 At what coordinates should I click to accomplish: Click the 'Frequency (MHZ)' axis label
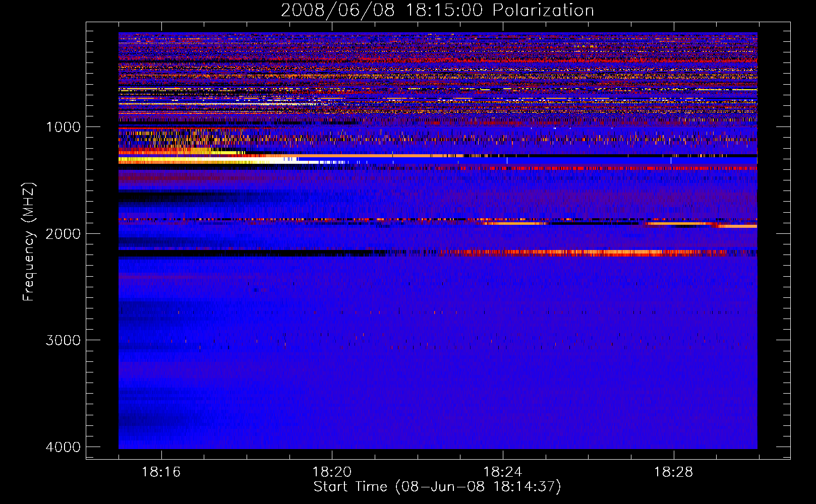[x=29, y=242]
